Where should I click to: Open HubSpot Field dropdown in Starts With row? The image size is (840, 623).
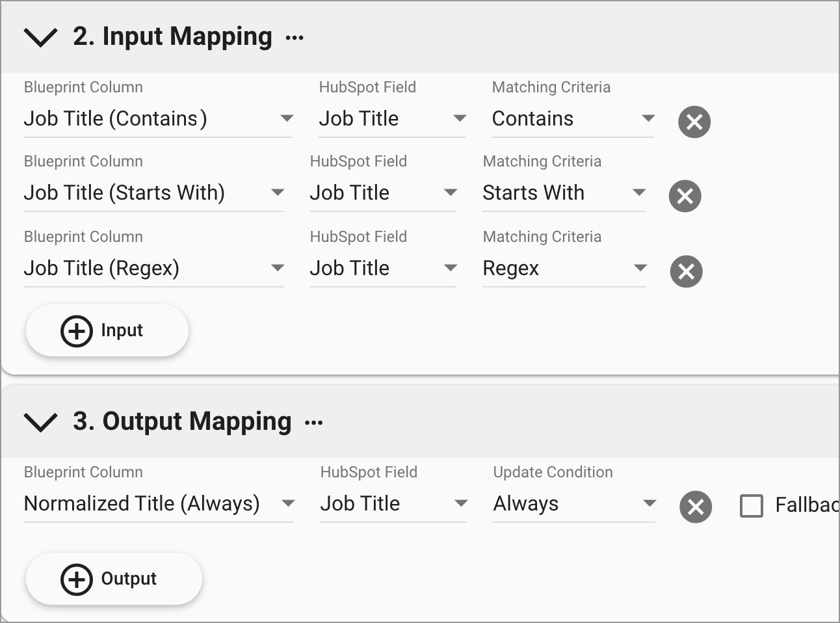(x=383, y=193)
